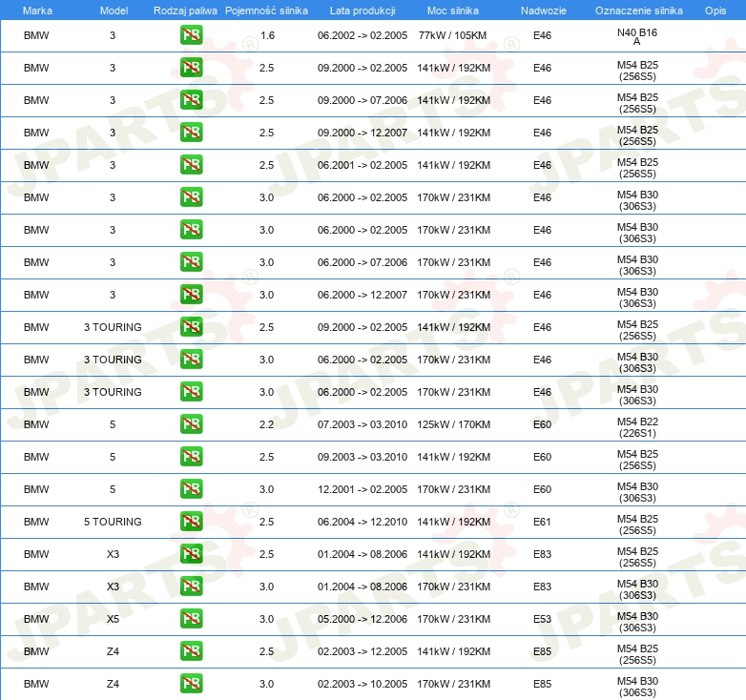
Task: Select the power value 77kW / 105KM
Action: pos(452,35)
